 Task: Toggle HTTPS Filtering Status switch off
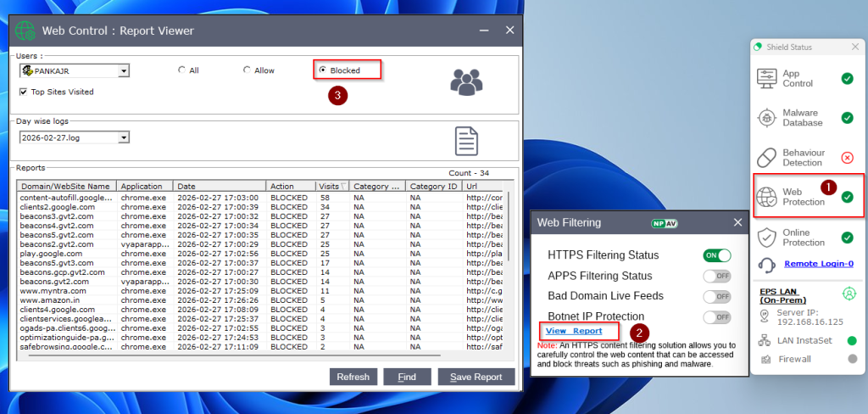point(716,255)
